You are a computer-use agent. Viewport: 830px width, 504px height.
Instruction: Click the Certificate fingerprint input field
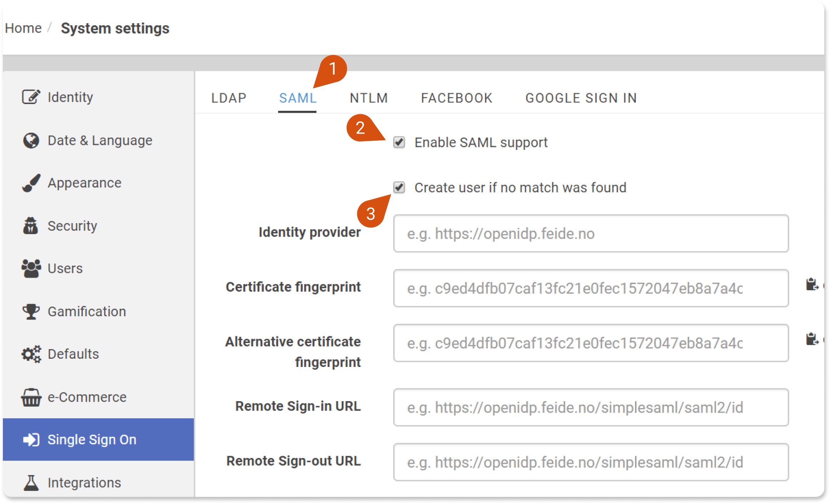coord(591,288)
